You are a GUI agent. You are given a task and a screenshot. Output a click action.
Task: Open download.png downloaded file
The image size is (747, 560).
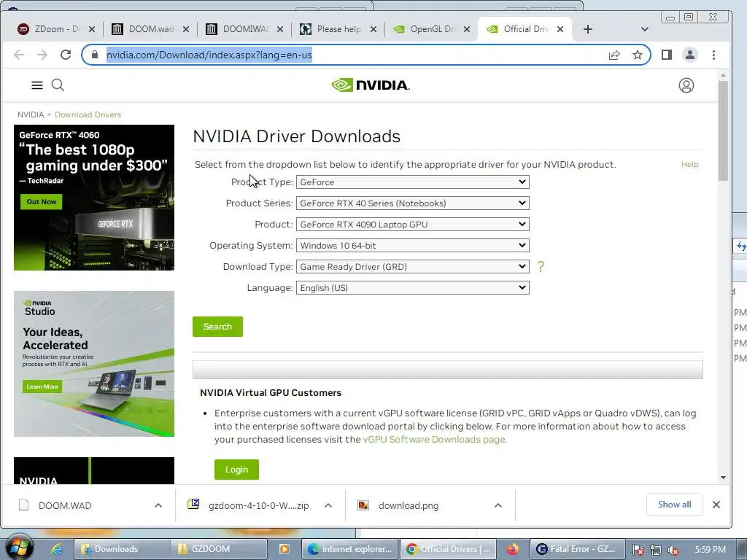398,505
